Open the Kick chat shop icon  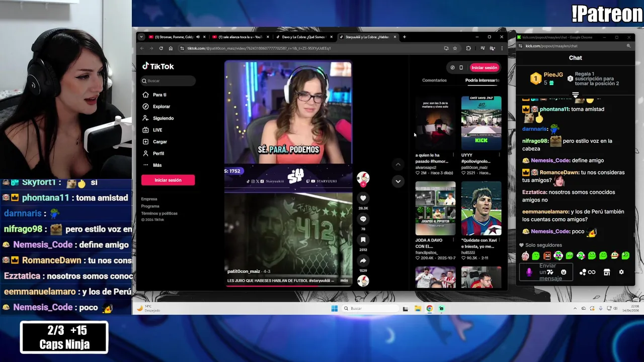click(x=607, y=272)
